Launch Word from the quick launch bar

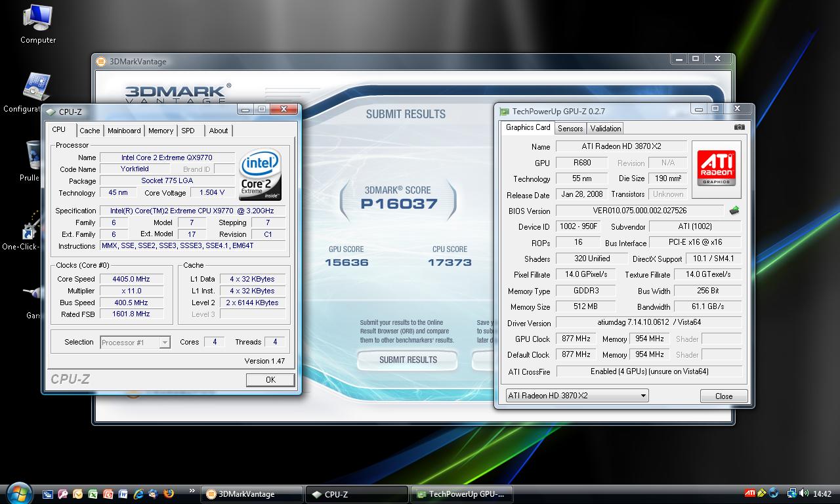point(123,494)
